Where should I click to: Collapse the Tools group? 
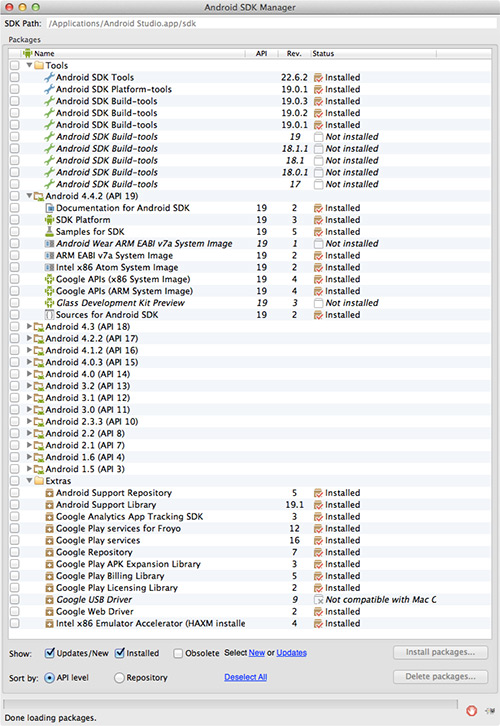[x=29, y=65]
